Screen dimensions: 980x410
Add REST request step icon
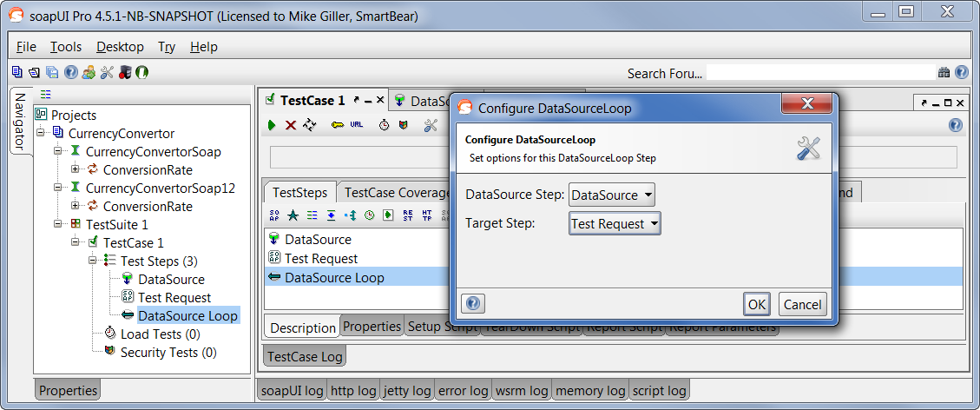coord(407,215)
